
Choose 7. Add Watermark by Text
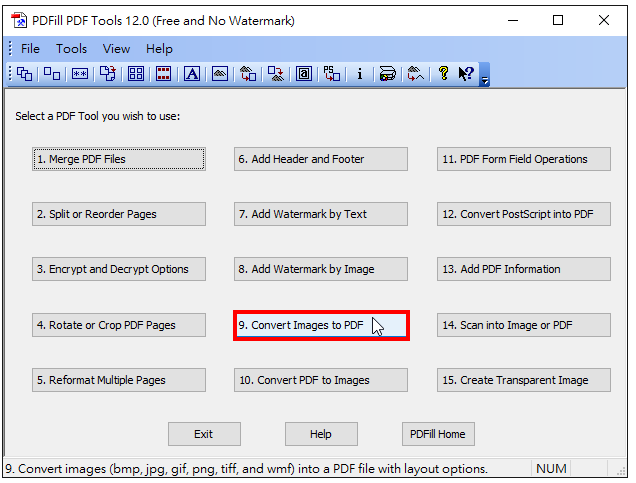click(x=321, y=214)
